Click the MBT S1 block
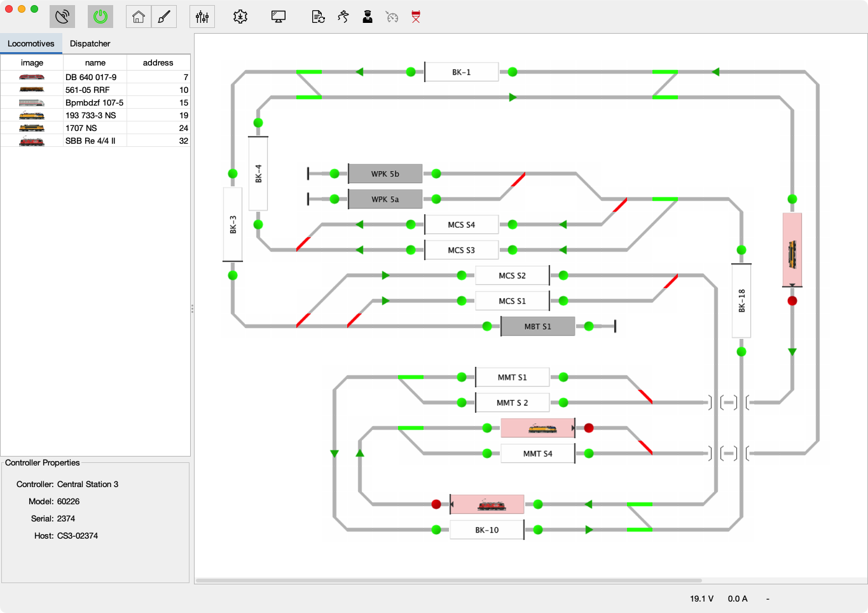868x613 pixels. click(x=538, y=326)
